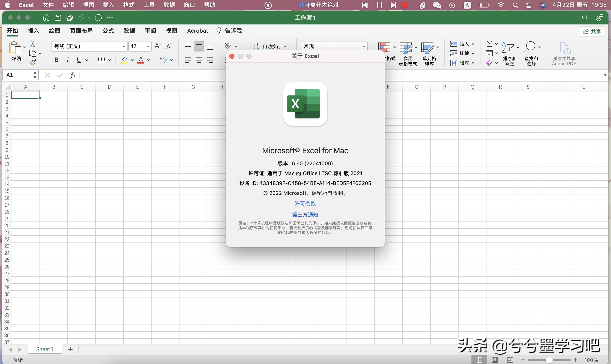Open the font name dropdown

point(124,46)
